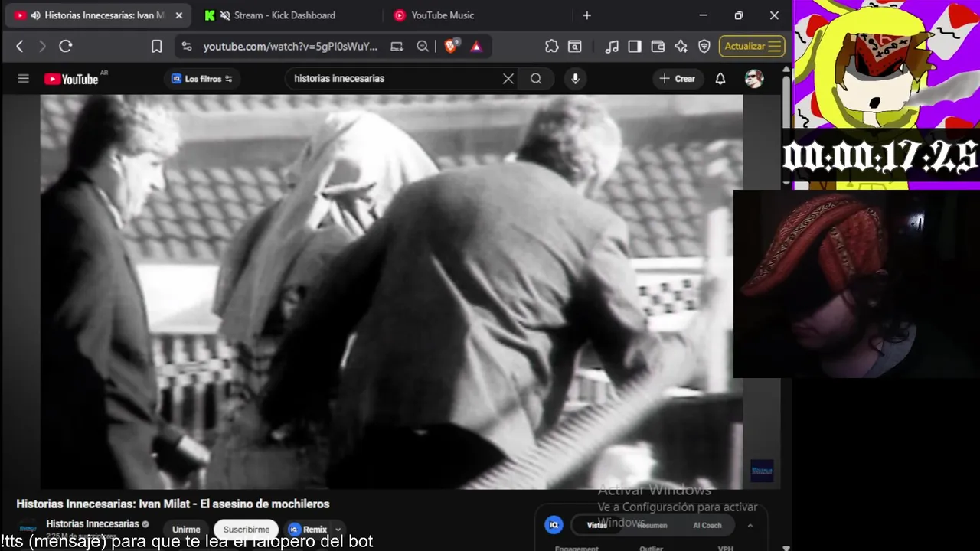Open the Historias Innecesarias channel name
Viewport: 980px width, 551px height.
point(93,524)
